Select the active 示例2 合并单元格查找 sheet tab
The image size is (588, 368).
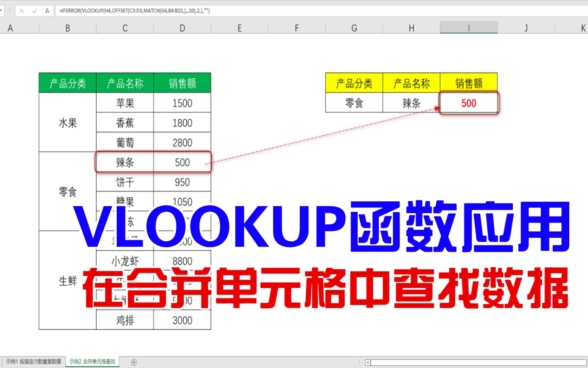(x=92, y=362)
